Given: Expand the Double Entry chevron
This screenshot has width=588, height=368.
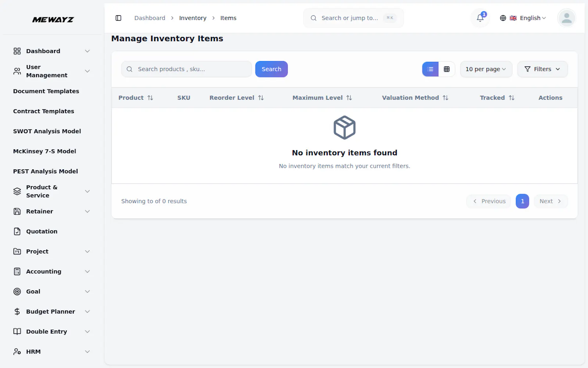Looking at the screenshot, I should coord(87,332).
